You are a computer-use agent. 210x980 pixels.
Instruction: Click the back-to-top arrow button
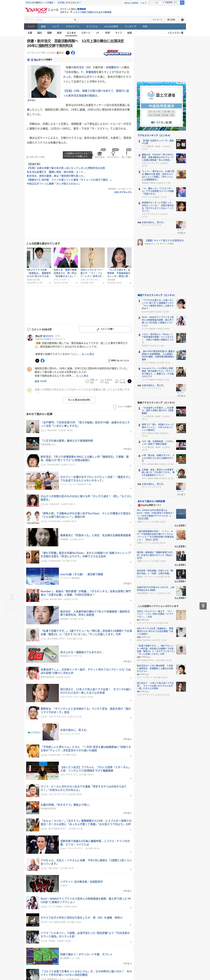pos(203,606)
